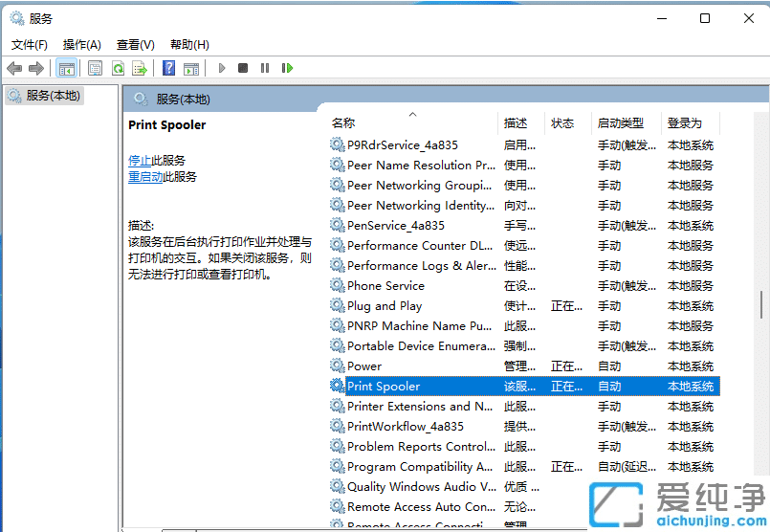Open the 帮助(H) menu
The image size is (770, 532).
[x=189, y=45]
